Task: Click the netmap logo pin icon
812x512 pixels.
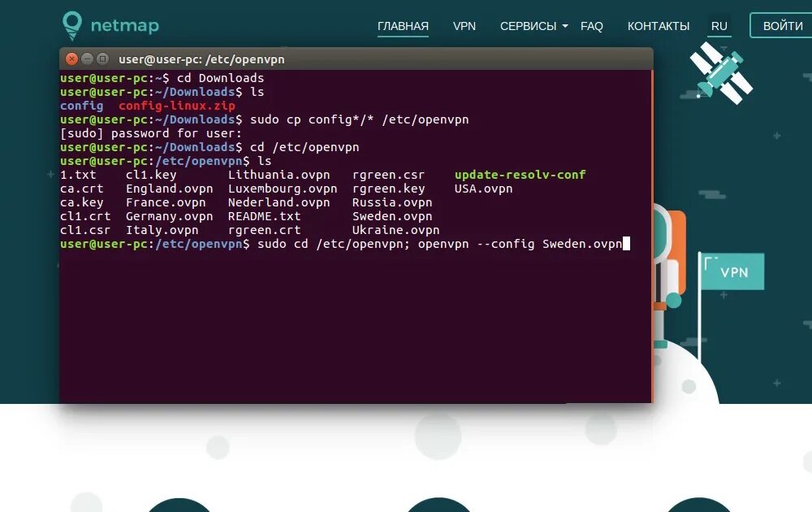Action: click(x=72, y=25)
